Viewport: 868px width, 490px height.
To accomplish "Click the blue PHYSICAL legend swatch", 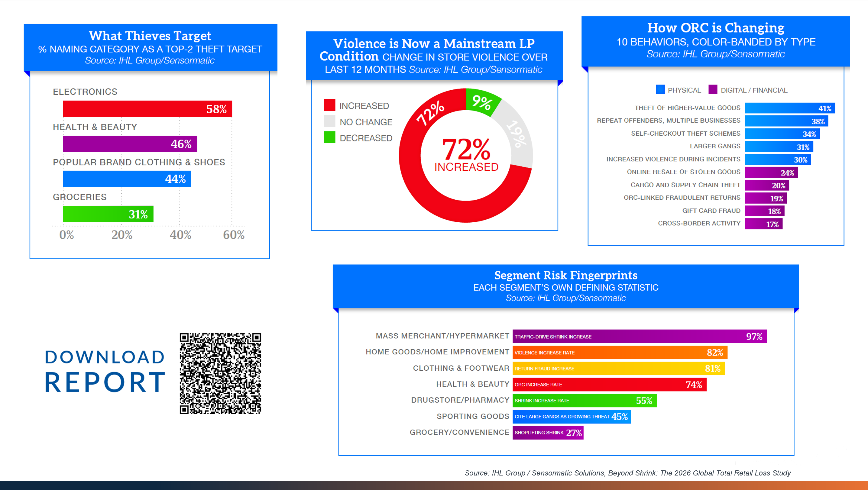I will pos(660,90).
